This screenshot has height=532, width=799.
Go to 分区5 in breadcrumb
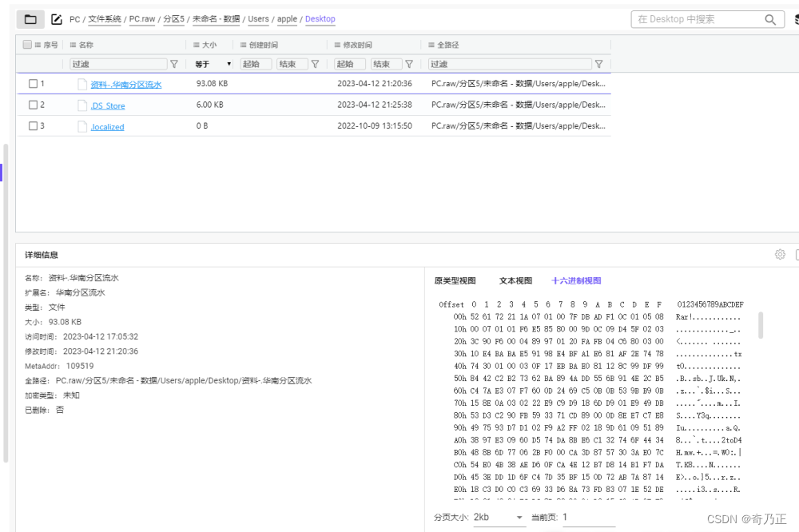click(x=173, y=19)
